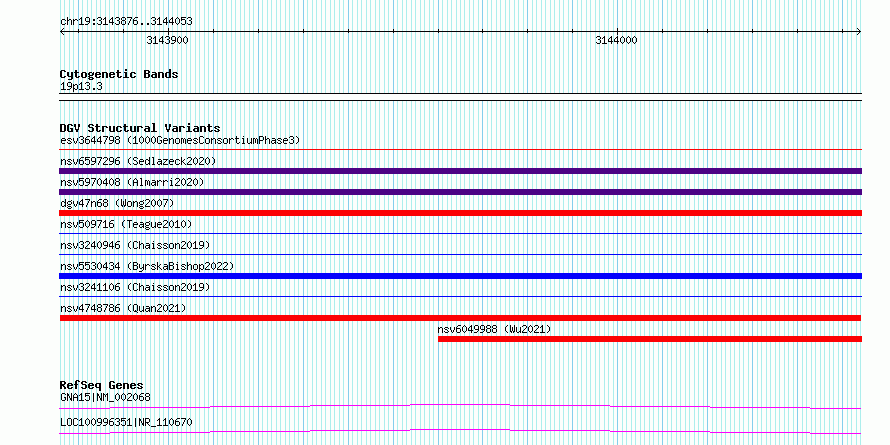This screenshot has width=890, height=445.
Task: Click the purple bar under nsv6597296
Action: [460, 171]
